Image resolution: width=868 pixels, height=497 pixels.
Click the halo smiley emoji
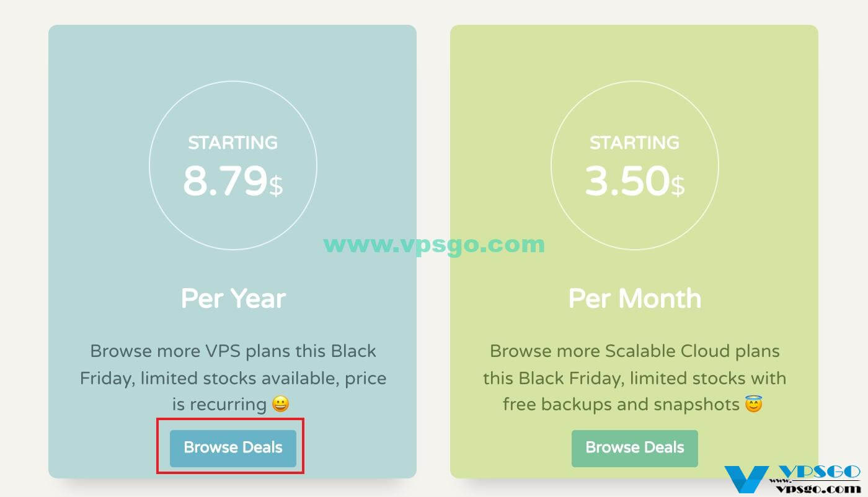pyautogui.click(x=754, y=405)
